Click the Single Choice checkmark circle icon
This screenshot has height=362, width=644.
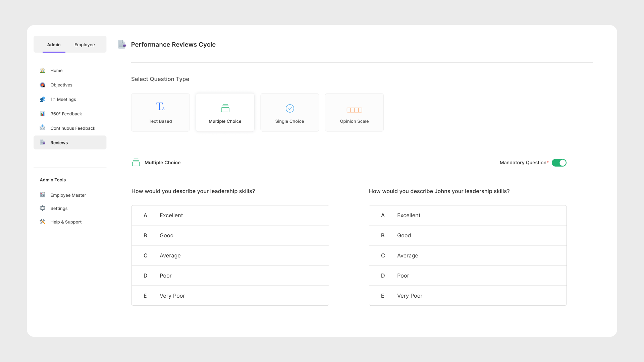[x=290, y=108]
